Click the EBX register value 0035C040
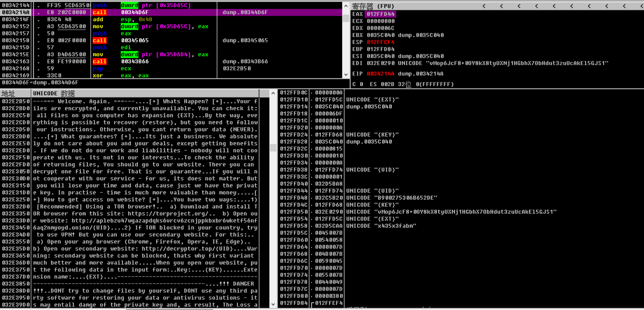The height and width of the screenshot is (310, 644). [380, 35]
